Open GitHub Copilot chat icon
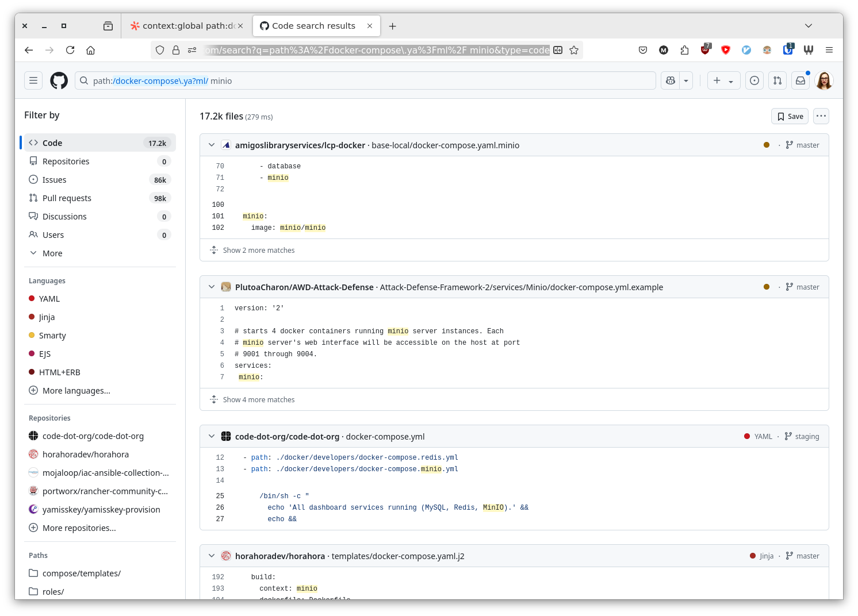Image resolution: width=858 pixels, height=616 pixels. click(x=670, y=80)
